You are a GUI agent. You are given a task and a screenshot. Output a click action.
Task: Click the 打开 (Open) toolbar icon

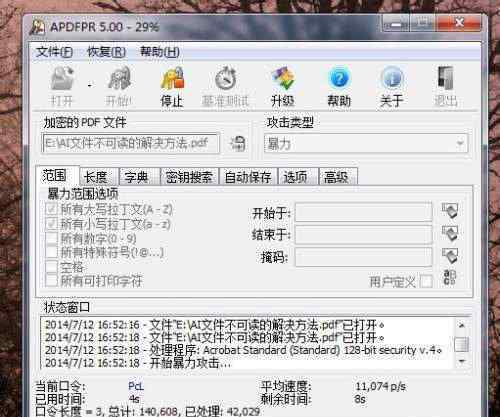(62, 78)
